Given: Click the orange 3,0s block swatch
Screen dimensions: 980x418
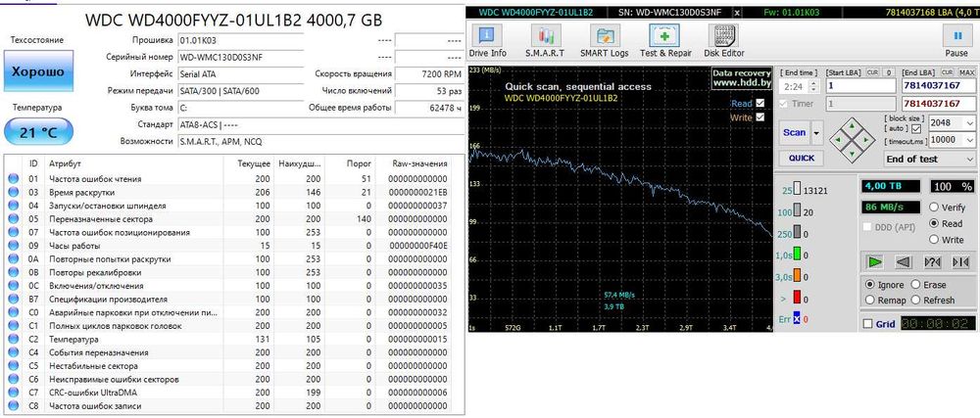Looking at the screenshot, I should pos(797,276).
